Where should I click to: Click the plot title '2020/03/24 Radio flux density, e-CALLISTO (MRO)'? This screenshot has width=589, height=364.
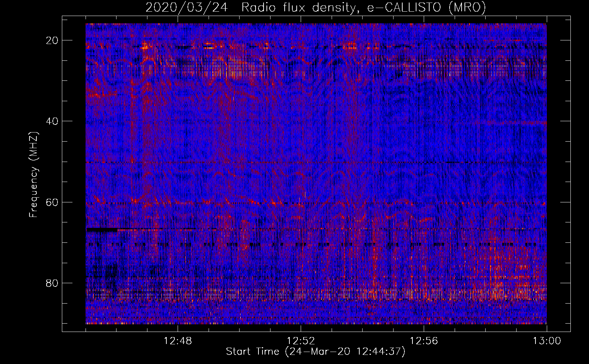click(x=316, y=7)
